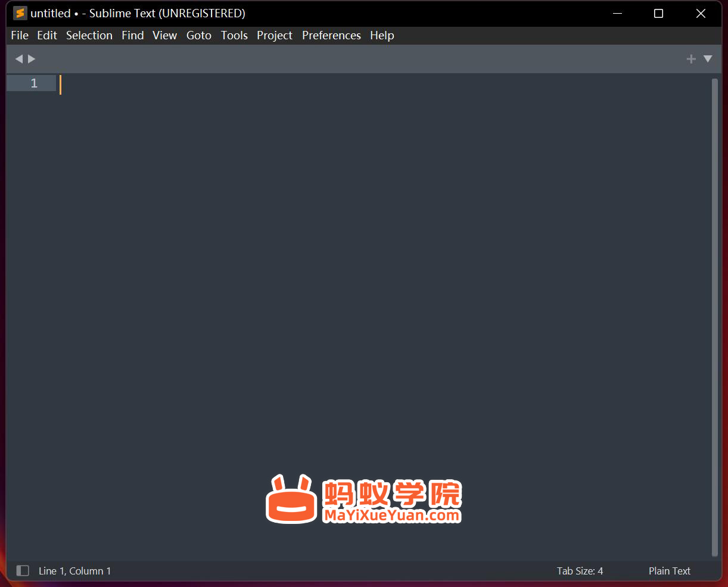The height and width of the screenshot is (587, 728).
Task: Close the Sublime Text window
Action: [x=701, y=13]
